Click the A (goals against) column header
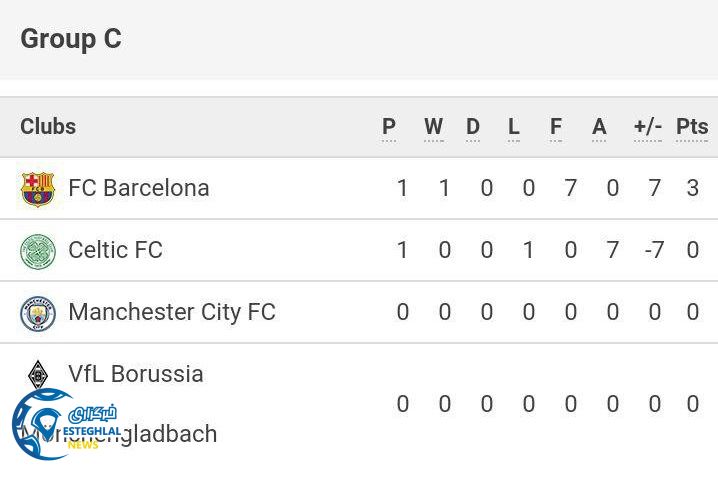The height and width of the screenshot is (480, 718). [x=599, y=127]
